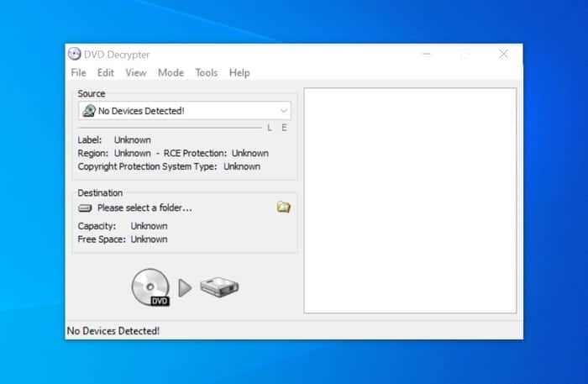This screenshot has height=384, width=588.
Task: Start decrypting with DVD disc icon
Action: 150,287
